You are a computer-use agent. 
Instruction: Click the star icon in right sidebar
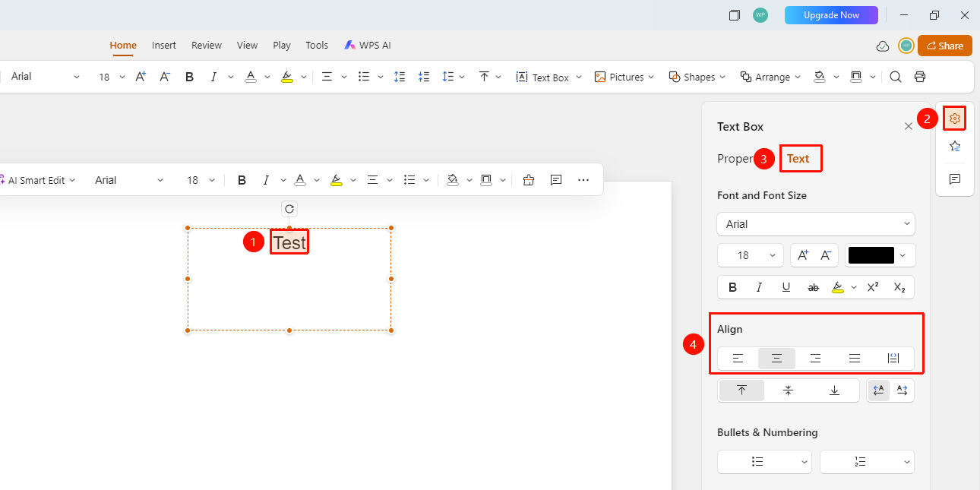click(x=955, y=147)
